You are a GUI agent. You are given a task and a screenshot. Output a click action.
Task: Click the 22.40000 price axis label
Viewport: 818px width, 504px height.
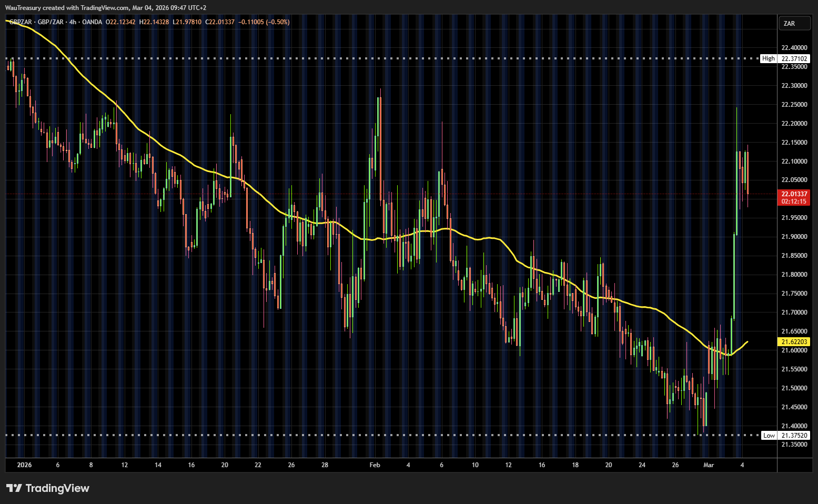(794, 48)
